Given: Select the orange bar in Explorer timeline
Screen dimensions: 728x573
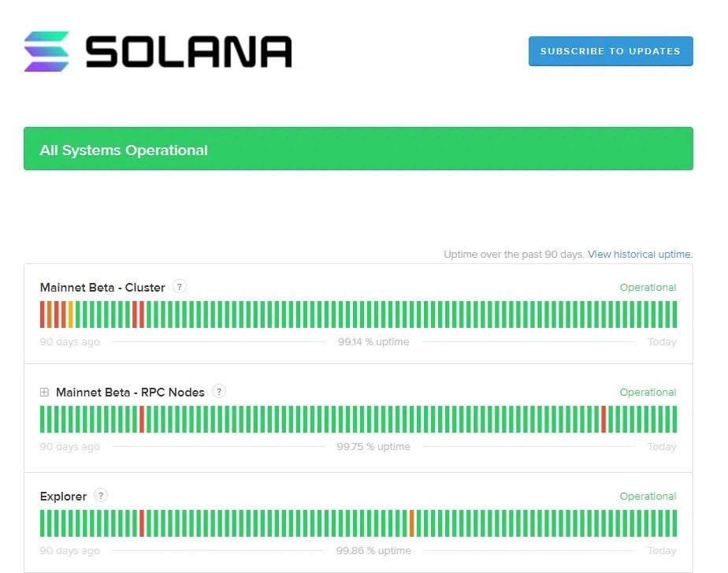Looking at the screenshot, I should pyautogui.click(x=411, y=523).
